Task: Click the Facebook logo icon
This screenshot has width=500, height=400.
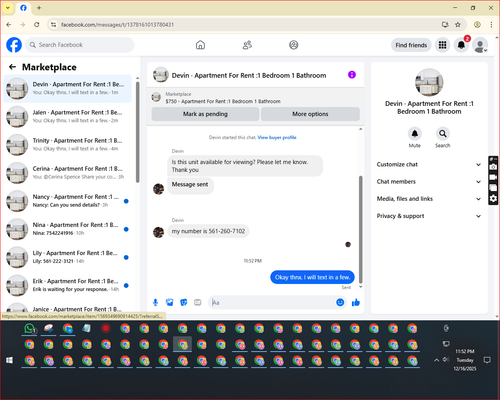Action: (x=14, y=45)
